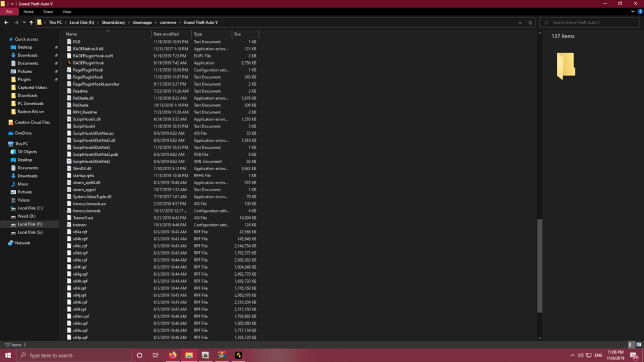Go forward using the Forward arrow

point(16,23)
